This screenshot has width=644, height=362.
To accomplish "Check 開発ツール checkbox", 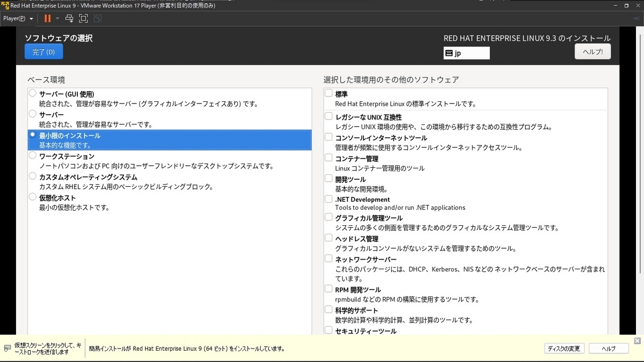I will coord(328,179).
